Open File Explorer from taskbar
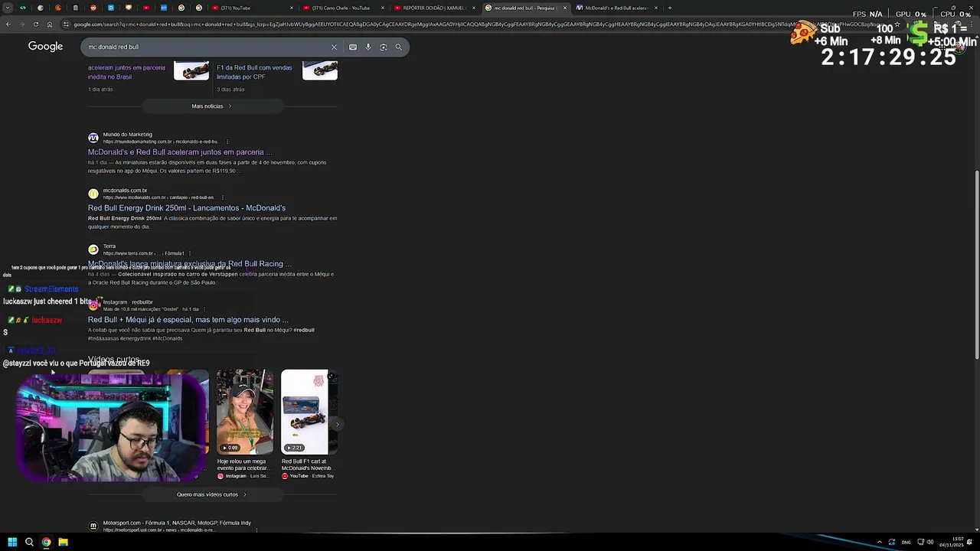 pyautogui.click(x=63, y=542)
